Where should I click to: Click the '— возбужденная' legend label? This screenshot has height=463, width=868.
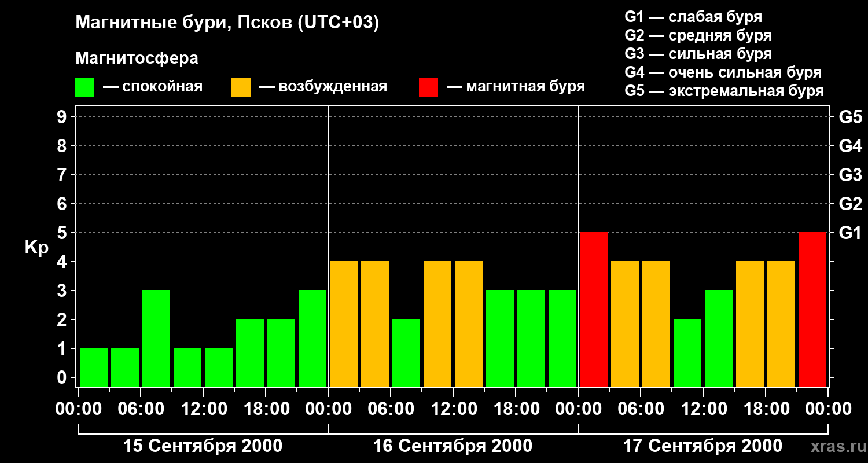pyautogui.click(x=323, y=87)
